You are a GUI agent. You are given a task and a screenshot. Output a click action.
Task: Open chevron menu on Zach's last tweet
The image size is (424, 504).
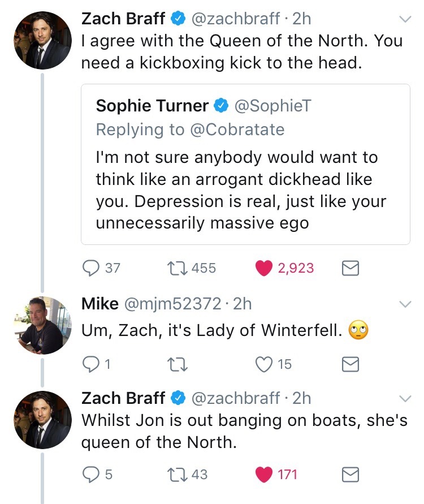click(x=404, y=398)
